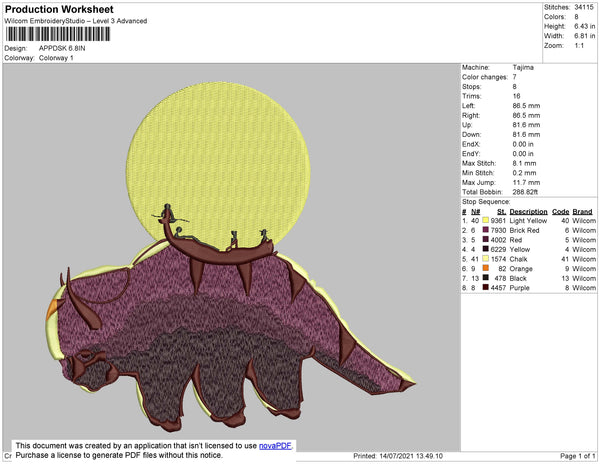Select the 'Orange' description text
Image resolution: width=600 pixels, height=464 pixels.
click(x=521, y=269)
